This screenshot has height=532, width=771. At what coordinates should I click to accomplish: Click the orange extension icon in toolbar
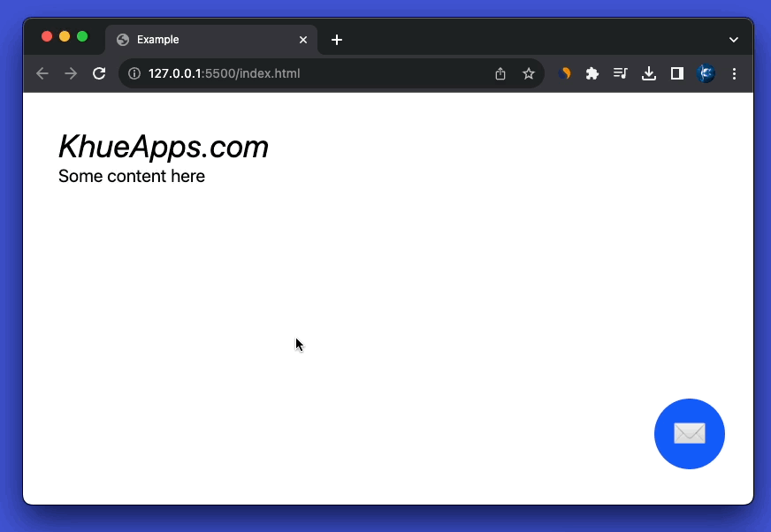point(565,73)
